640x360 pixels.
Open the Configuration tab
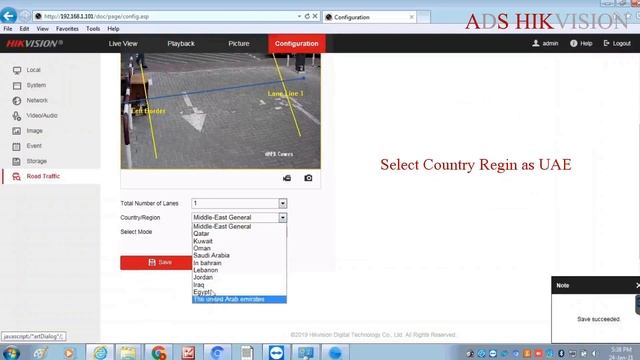click(296, 43)
